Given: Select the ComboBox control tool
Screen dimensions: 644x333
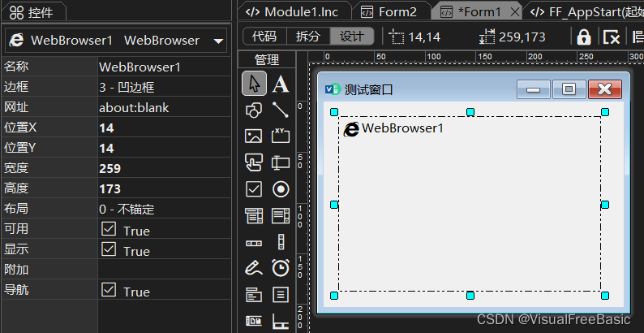Looking at the screenshot, I should coord(254,216).
